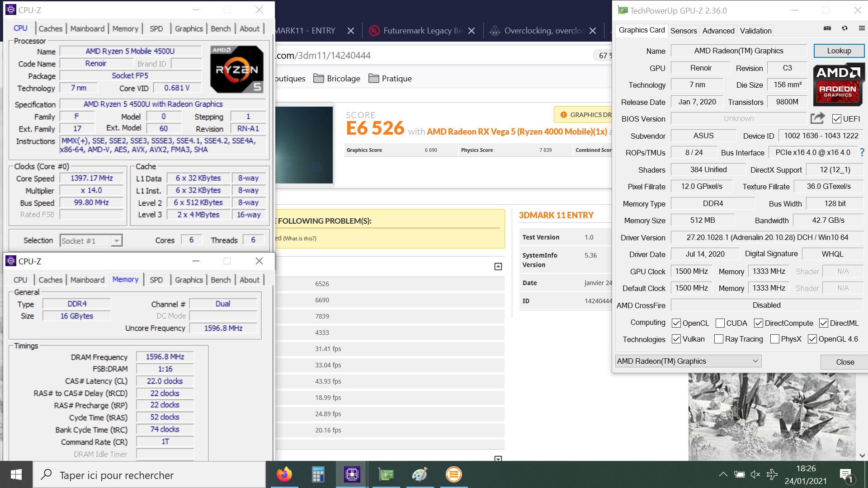Click GRAPHICS DRIVER warning badge
This screenshot has width=868, height=488.
[583, 115]
